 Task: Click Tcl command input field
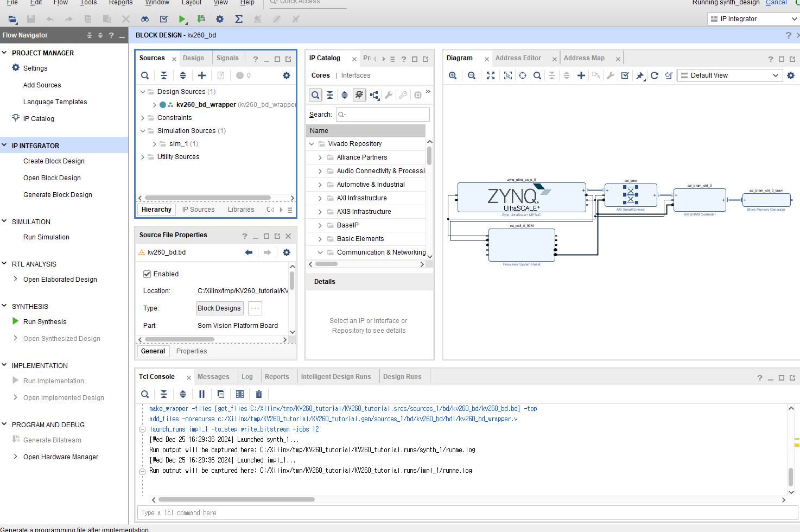point(468,512)
